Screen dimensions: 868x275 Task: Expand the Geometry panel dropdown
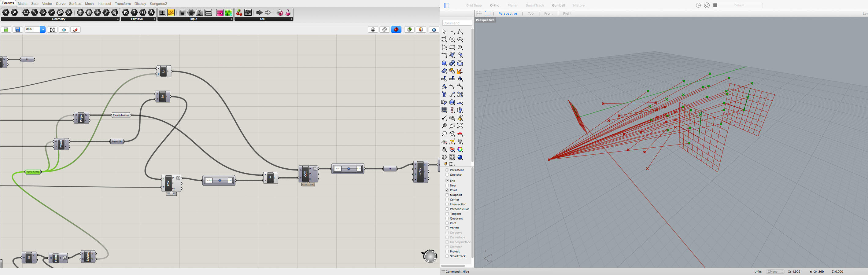(x=118, y=19)
